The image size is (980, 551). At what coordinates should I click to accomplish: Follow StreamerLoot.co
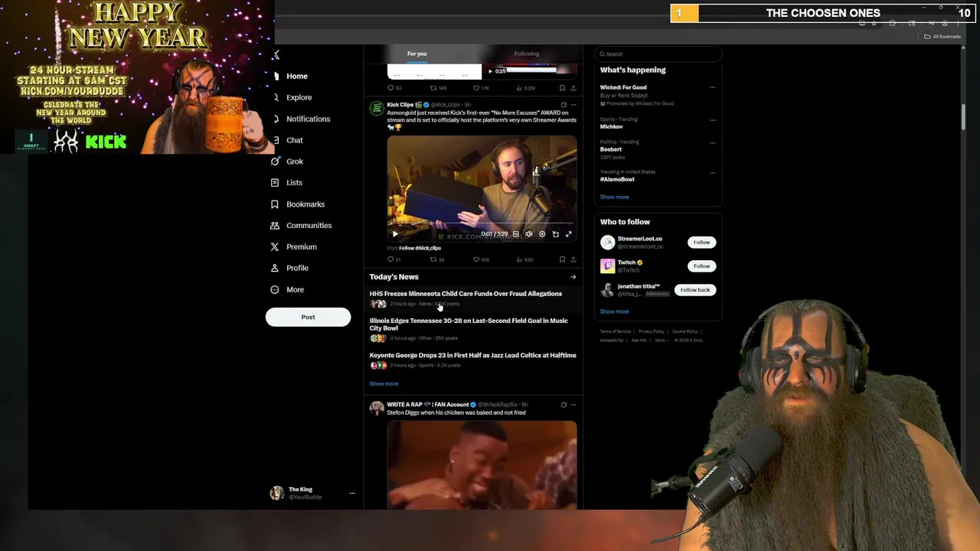[x=701, y=243]
